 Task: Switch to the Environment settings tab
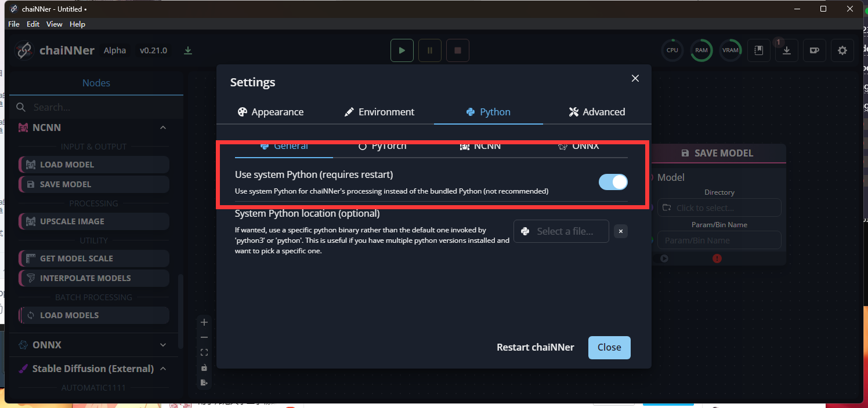coord(379,112)
